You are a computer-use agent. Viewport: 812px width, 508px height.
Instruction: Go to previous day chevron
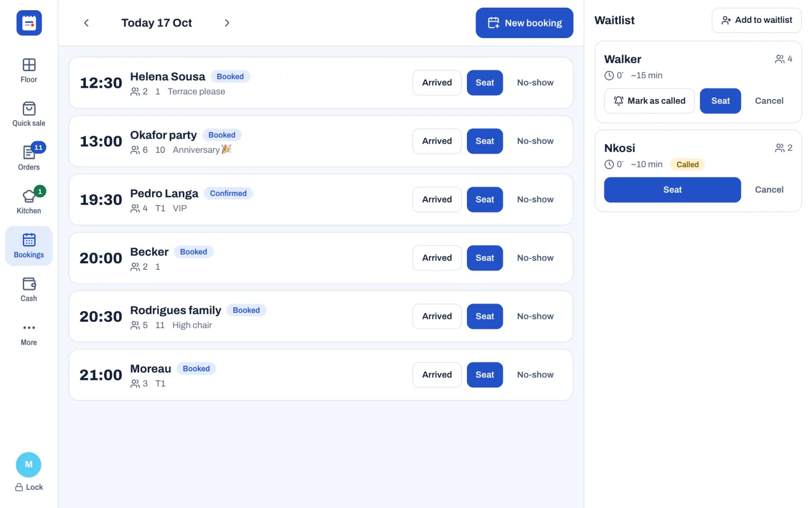(x=86, y=23)
